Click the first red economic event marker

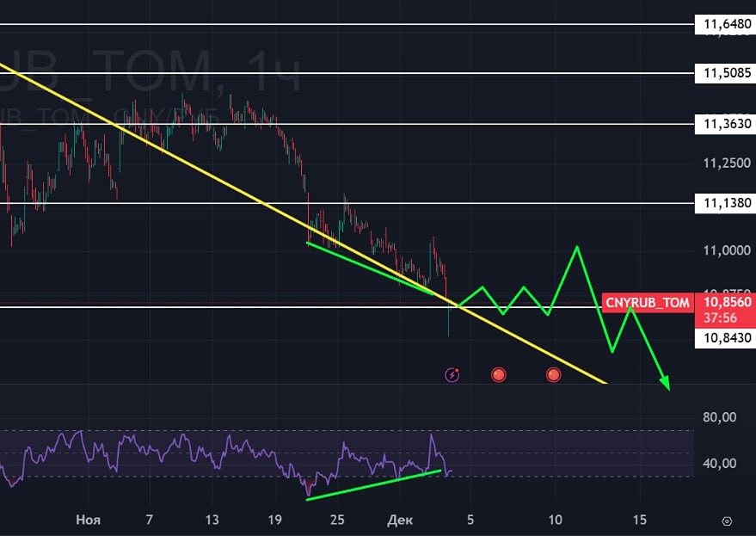(499, 375)
